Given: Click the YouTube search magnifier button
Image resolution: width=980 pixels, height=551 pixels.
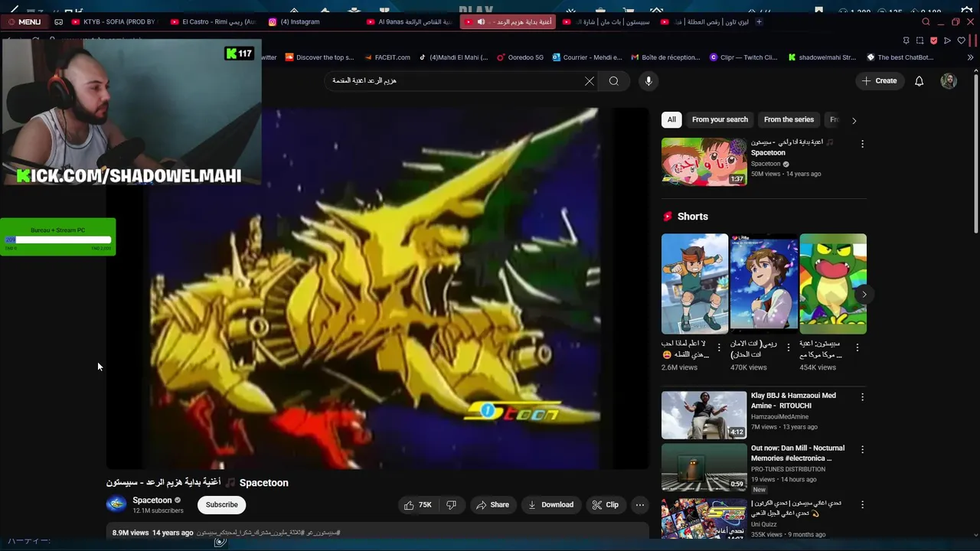Looking at the screenshot, I should point(614,80).
